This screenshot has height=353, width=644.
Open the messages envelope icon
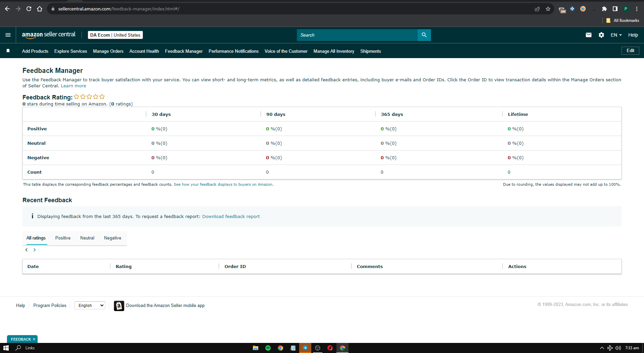(x=589, y=35)
